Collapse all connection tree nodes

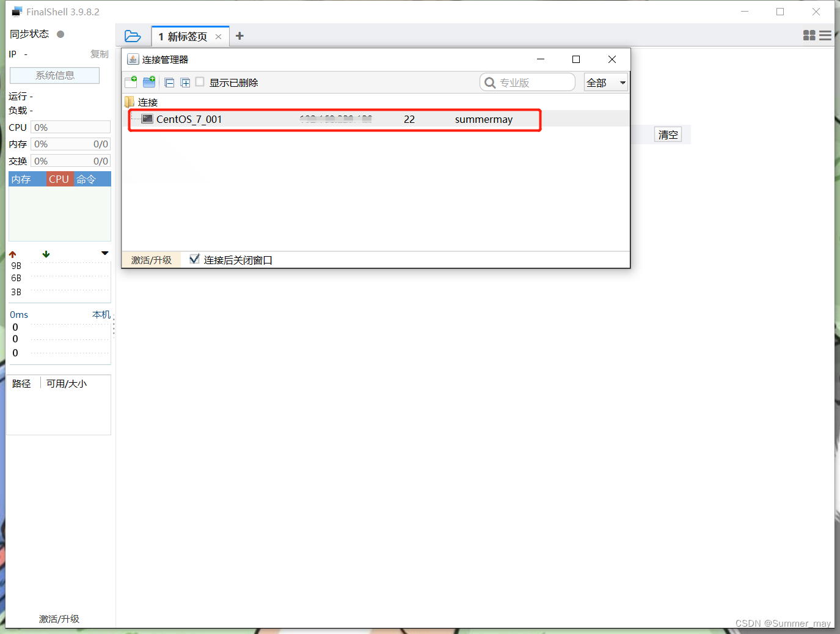tap(170, 83)
